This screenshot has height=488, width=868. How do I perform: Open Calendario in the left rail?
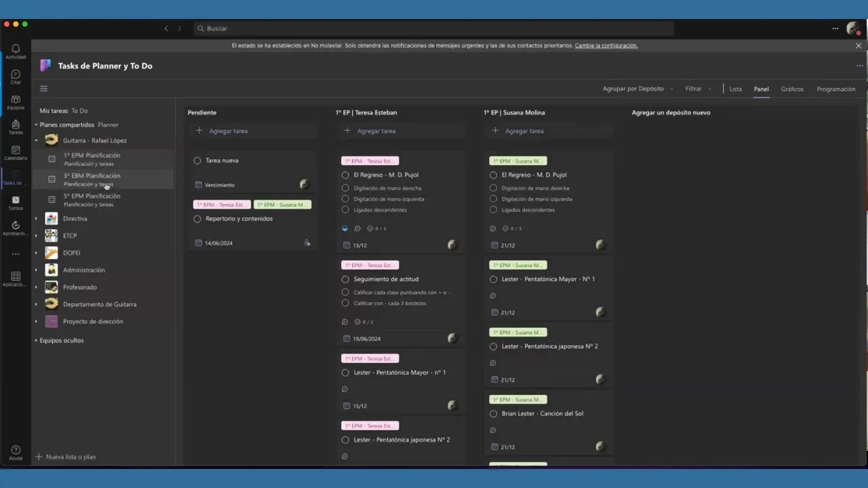(16, 150)
